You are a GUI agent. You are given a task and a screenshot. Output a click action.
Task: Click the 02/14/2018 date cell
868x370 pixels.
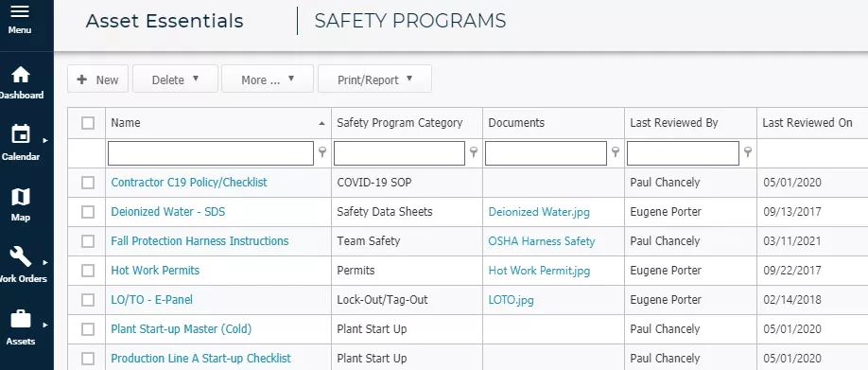(791, 300)
